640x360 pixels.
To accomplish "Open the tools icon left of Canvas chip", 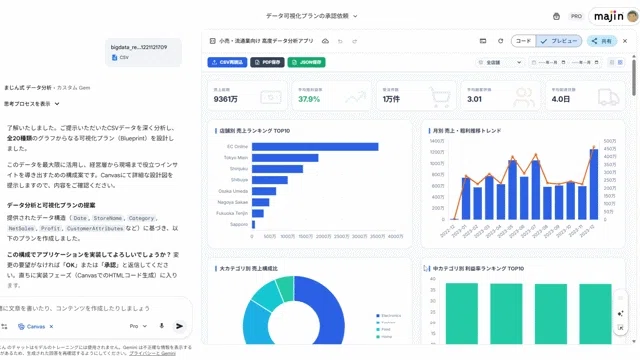I will tap(4, 327).
